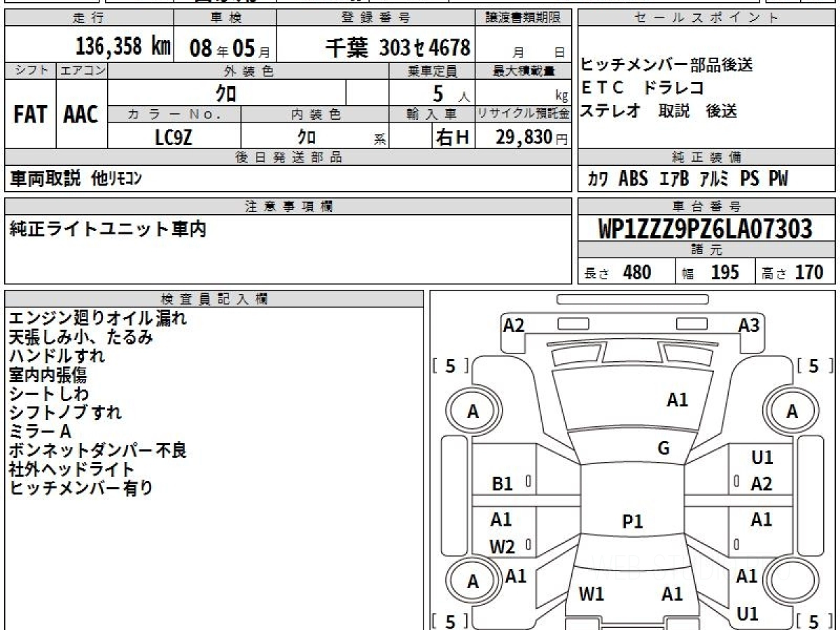Click the W2 mark on diagram
840x630 pixels.
[502, 547]
